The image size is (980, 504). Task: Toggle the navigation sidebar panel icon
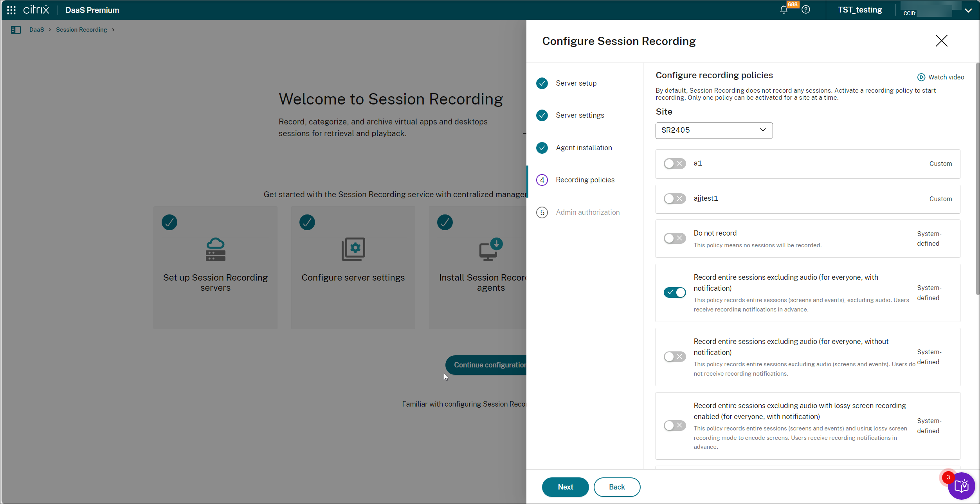[16, 30]
